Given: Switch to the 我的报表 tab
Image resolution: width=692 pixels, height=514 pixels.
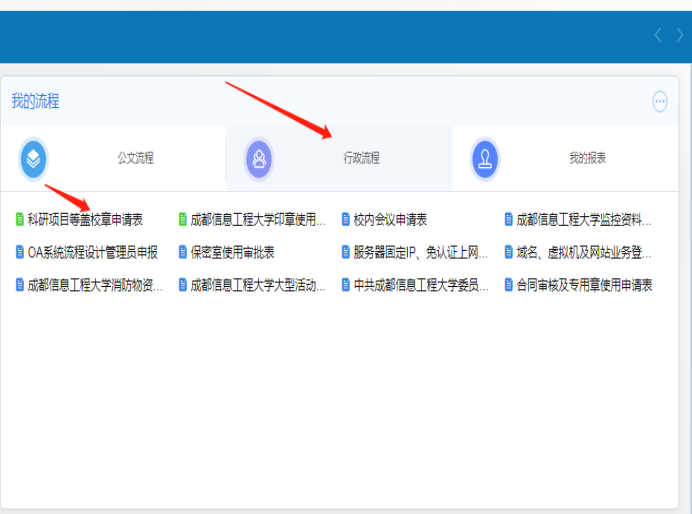Looking at the screenshot, I should point(587,158).
